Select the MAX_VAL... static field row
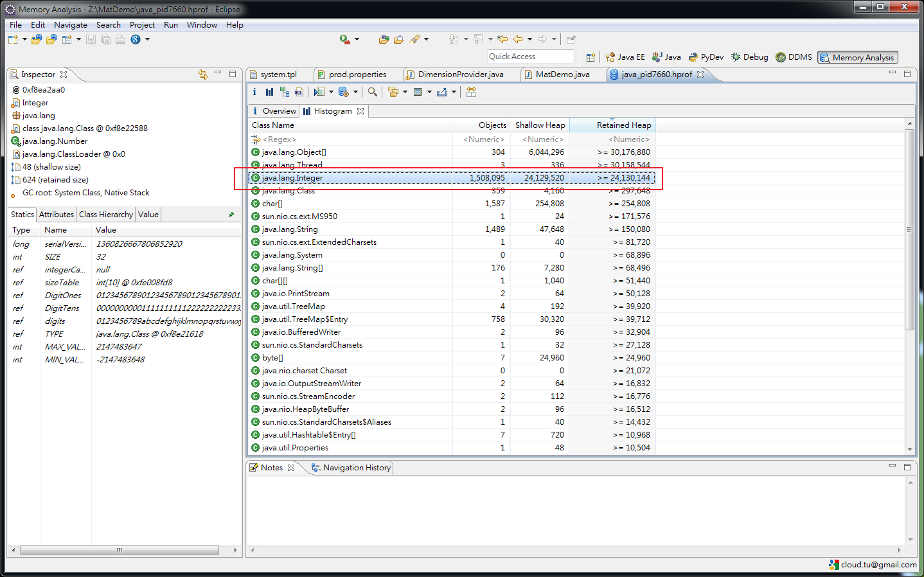The height and width of the screenshot is (577, 924). (x=124, y=347)
